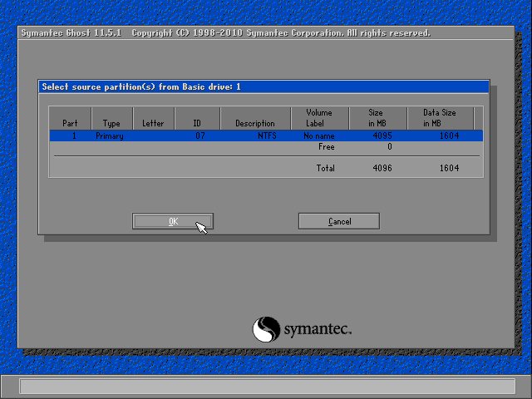This screenshot has width=532, height=399.
Task: Click the 'Primary' type cell
Action: pos(110,136)
